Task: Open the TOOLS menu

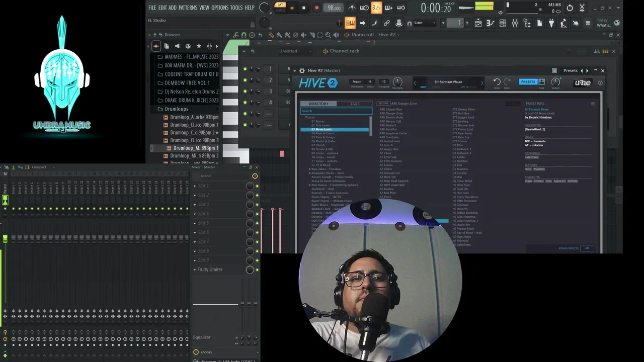Action: coord(236,8)
